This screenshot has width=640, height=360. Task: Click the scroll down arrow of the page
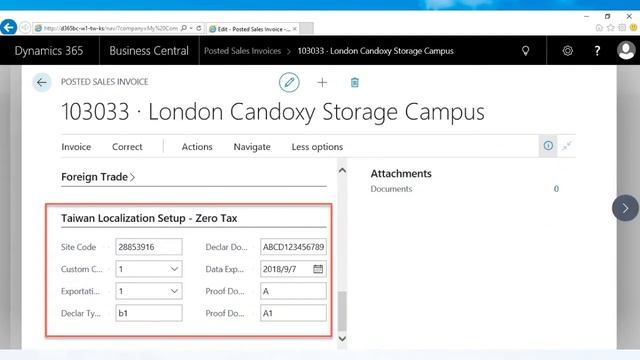342,339
